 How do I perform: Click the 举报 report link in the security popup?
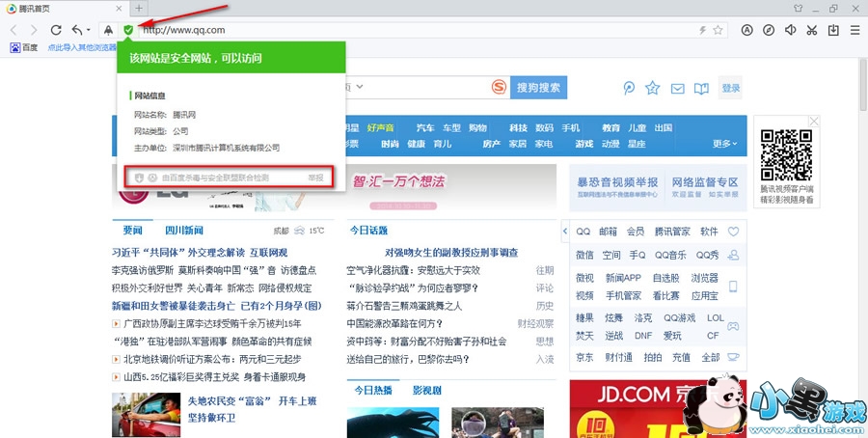[315, 178]
